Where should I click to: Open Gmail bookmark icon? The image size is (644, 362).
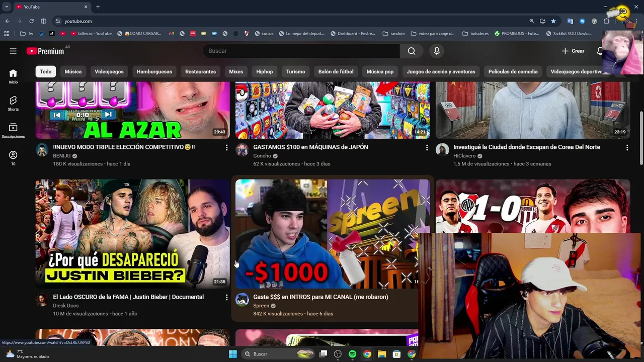[x=172, y=34]
